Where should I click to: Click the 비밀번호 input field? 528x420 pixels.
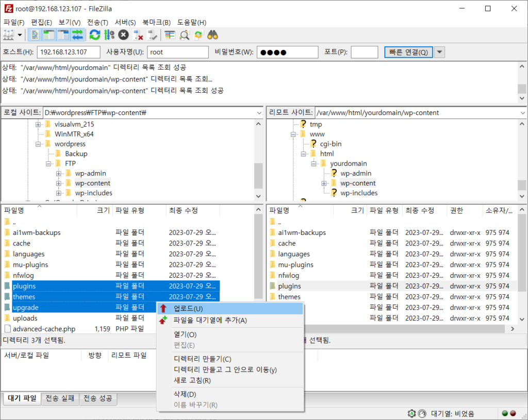tap(288, 52)
